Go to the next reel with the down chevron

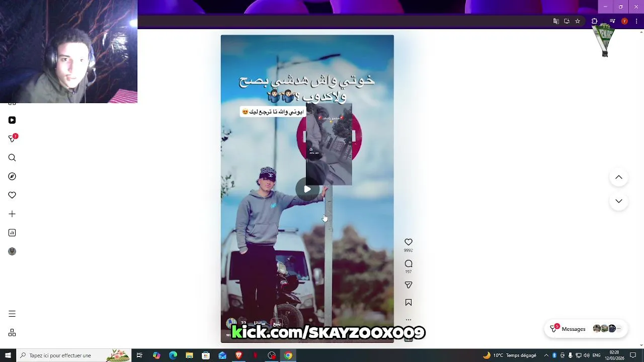click(x=619, y=201)
